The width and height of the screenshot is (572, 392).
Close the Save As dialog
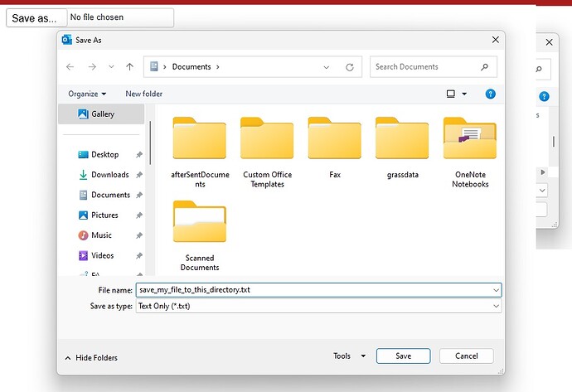(496, 40)
